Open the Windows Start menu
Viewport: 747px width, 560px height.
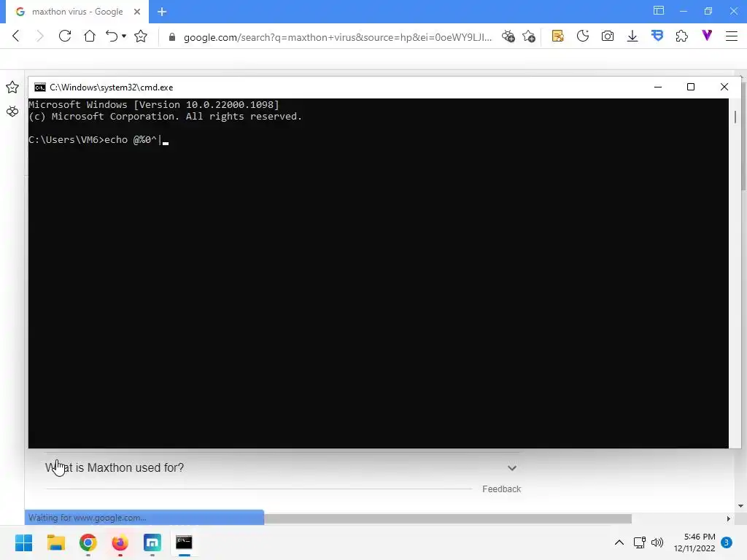tap(24, 542)
